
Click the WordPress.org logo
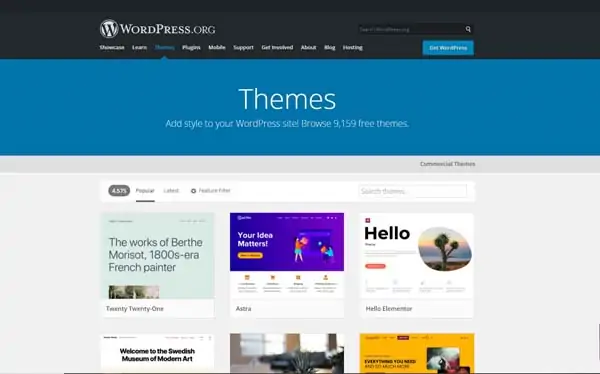(x=158, y=29)
